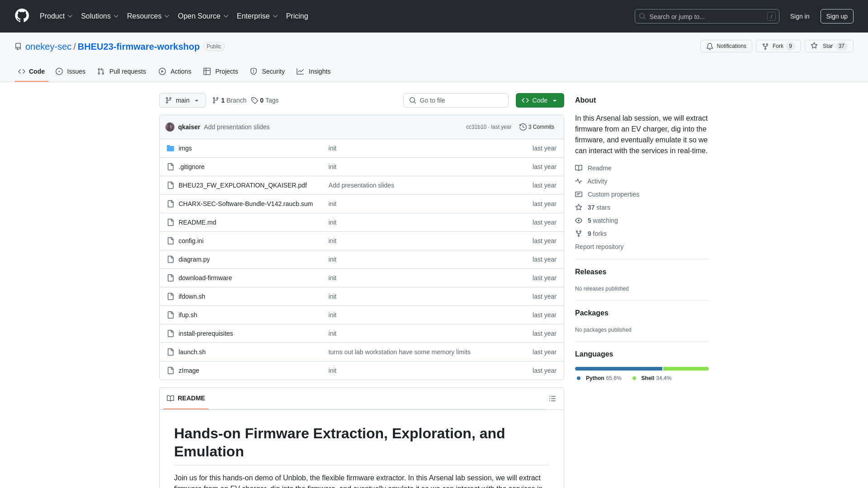Click the eye icon next to 5 watching
Viewport: 868px width, 488px height.
579,221
